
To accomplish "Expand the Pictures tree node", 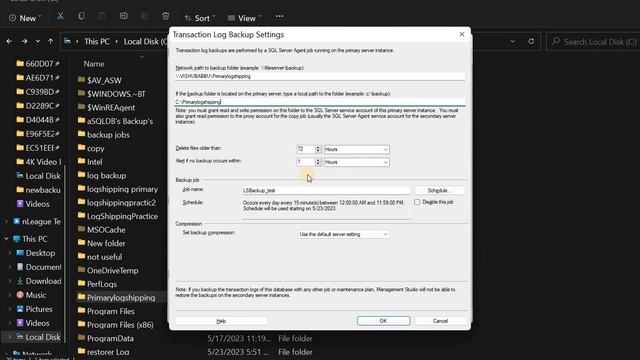I will (x=10, y=309).
